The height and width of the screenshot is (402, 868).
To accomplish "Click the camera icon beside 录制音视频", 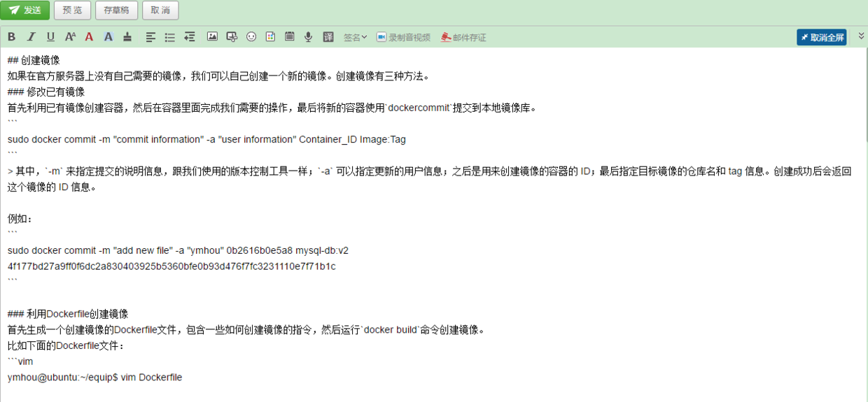I will tap(381, 37).
